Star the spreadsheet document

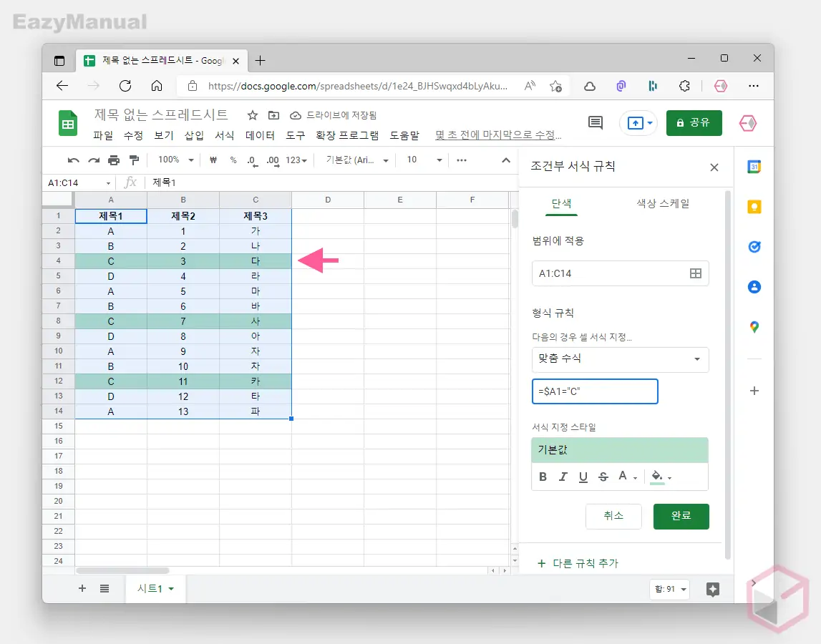(253, 115)
